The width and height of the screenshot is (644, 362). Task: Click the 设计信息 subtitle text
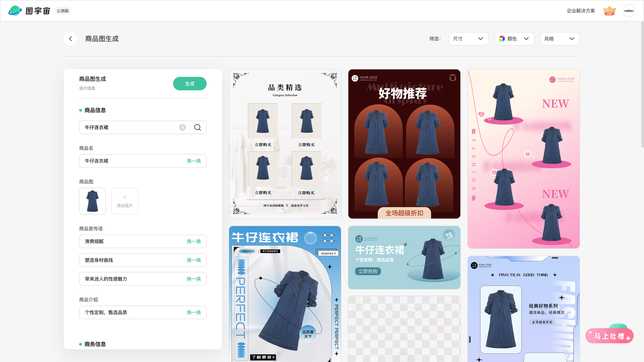(87, 88)
